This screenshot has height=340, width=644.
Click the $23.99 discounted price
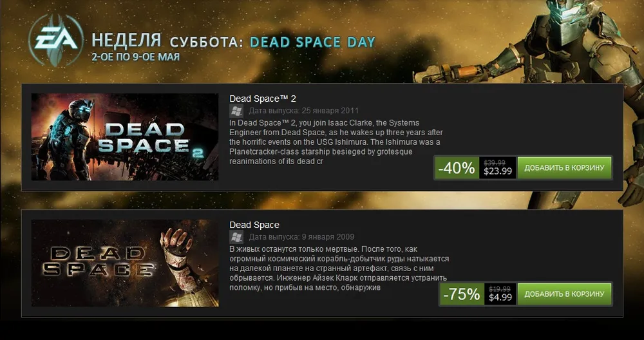click(x=497, y=171)
